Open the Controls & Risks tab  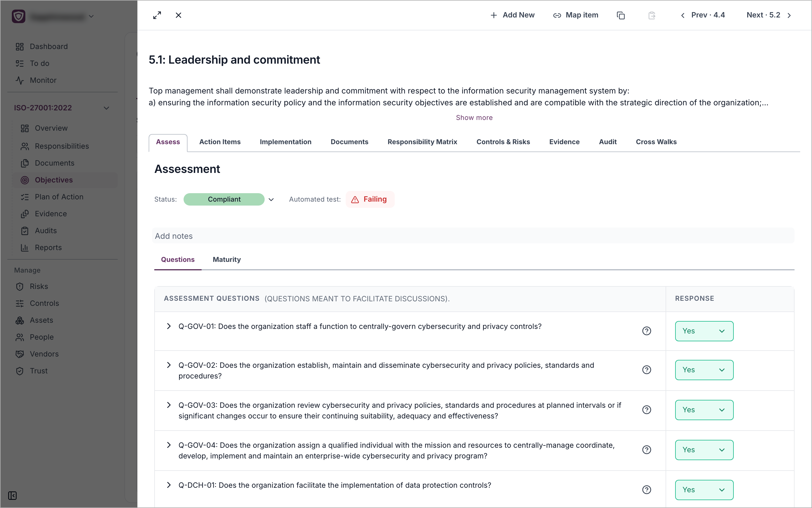(503, 142)
